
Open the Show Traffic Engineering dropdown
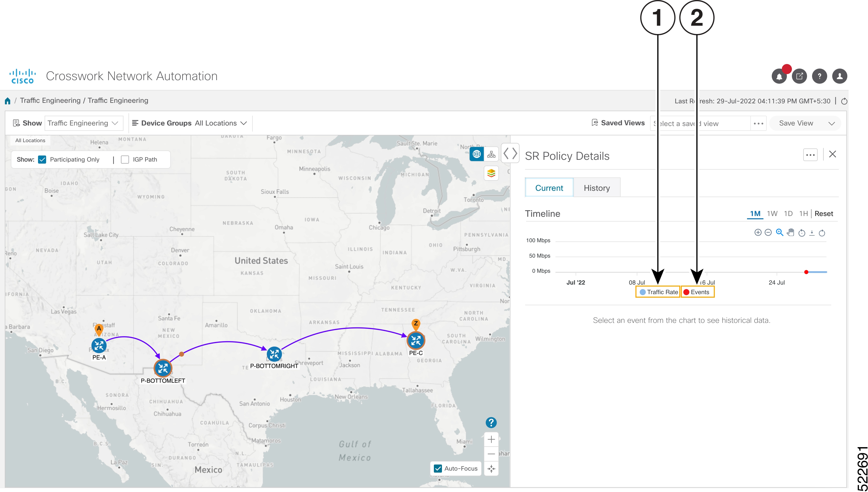coord(83,123)
